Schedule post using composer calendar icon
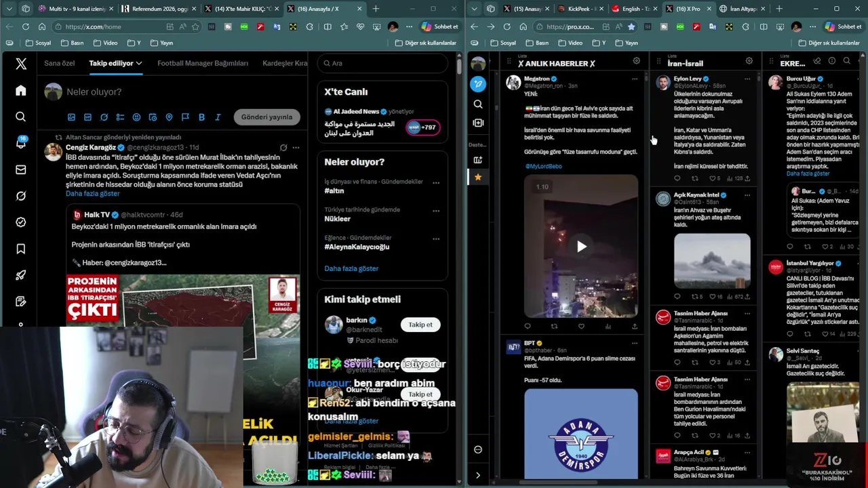This screenshot has width=868, height=488. [x=153, y=117]
